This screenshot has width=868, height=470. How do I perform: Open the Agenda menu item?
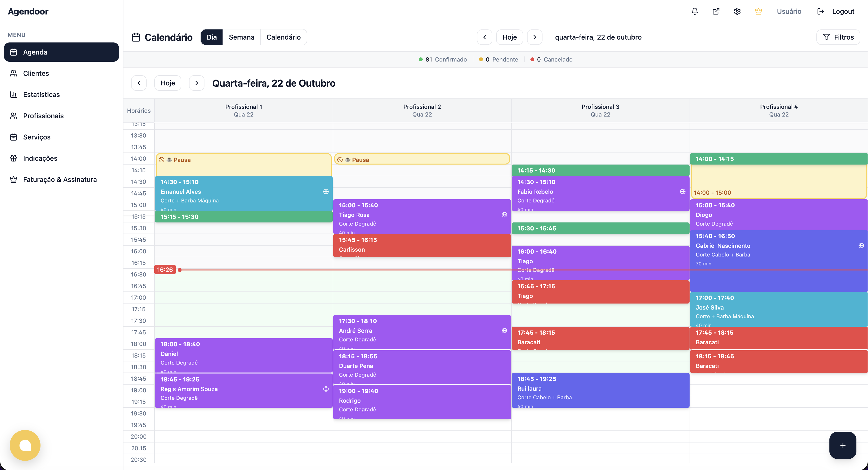61,52
